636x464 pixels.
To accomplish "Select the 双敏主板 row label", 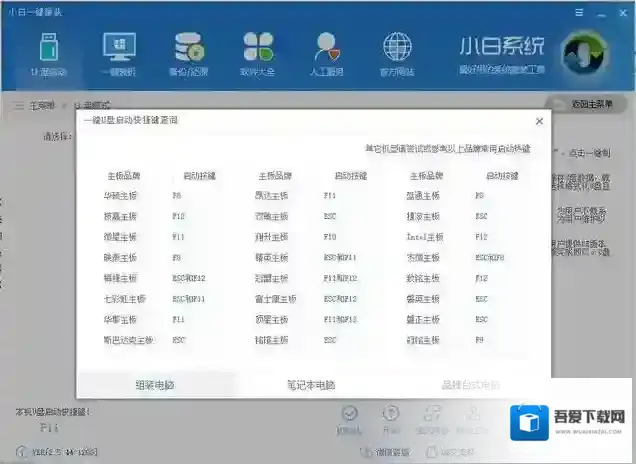I will click(271, 216).
